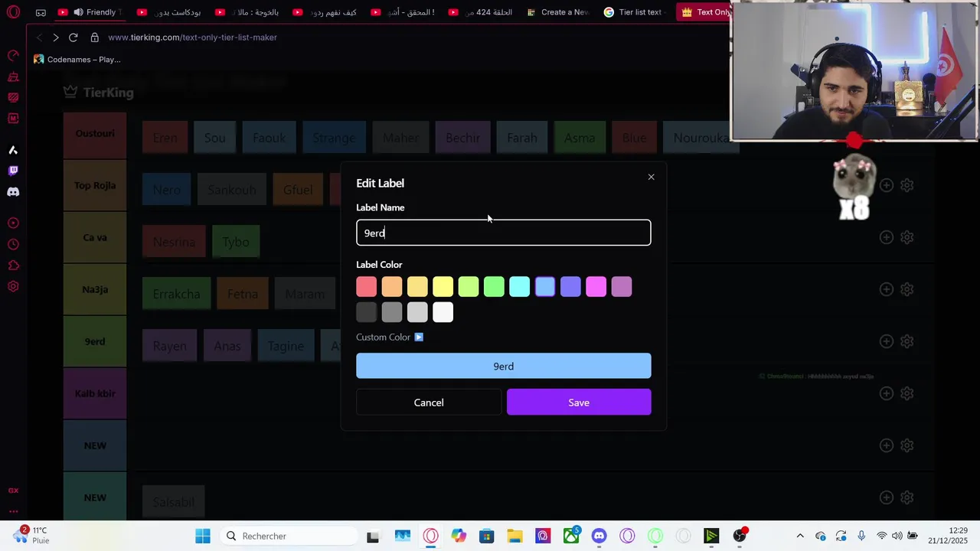
Task: Save the edited label
Action: click(x=579, y=403)
